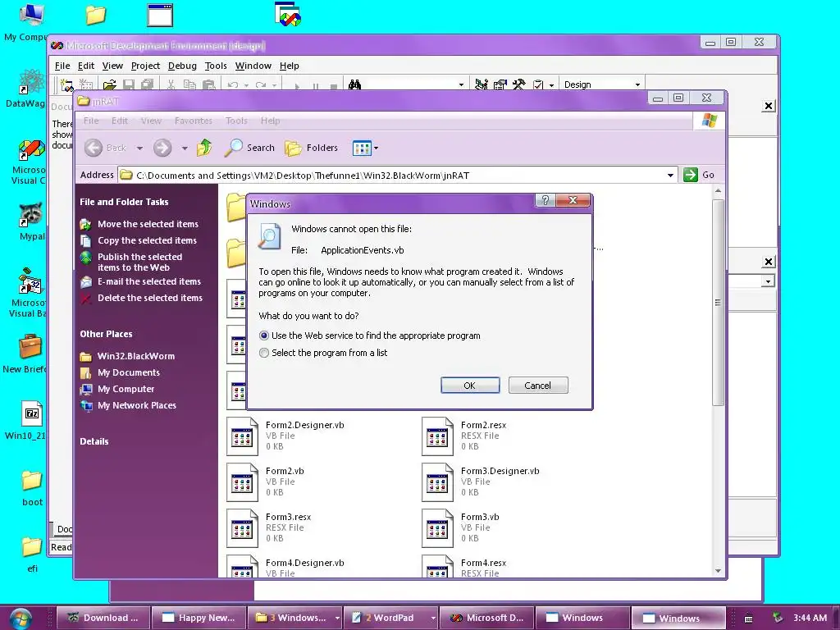Viewport: 840px width, 630px height.
Task: Click the keyboard tray icon in system tray
Action: [x=749, y=619]
